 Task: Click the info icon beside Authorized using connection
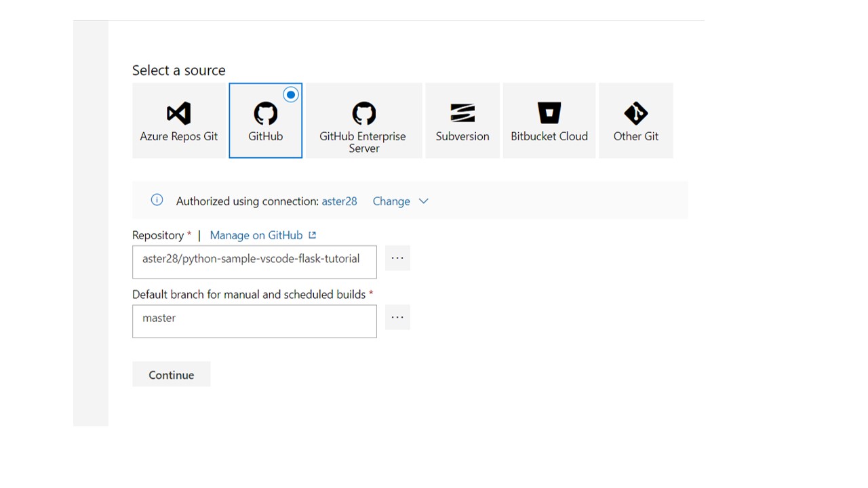157,200
